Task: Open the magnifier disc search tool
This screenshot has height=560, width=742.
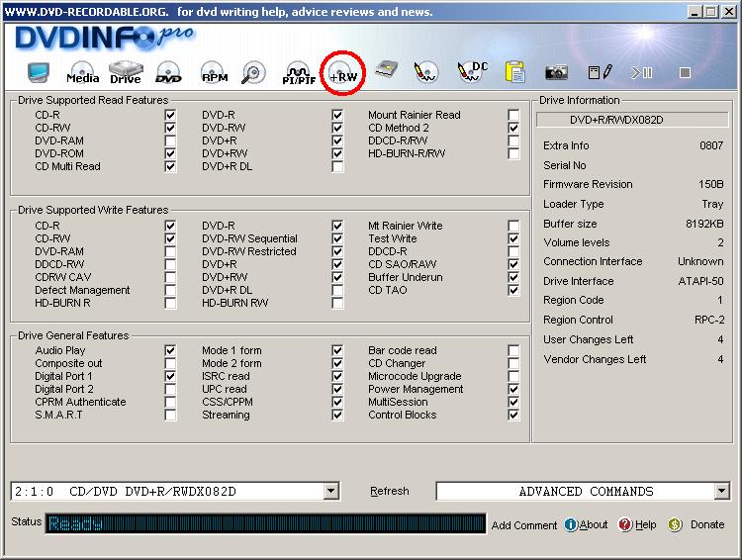Action: point(253,73)
